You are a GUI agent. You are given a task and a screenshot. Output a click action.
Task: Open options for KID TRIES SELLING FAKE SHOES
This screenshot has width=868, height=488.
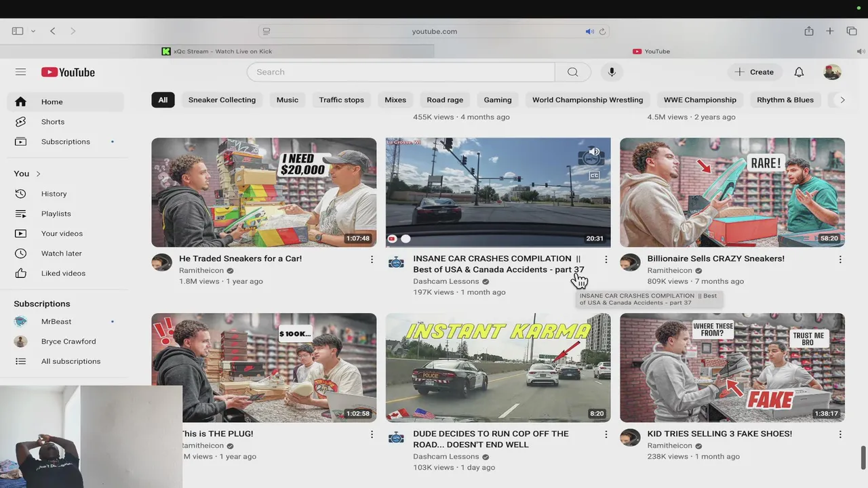click(x=840, y=434)
